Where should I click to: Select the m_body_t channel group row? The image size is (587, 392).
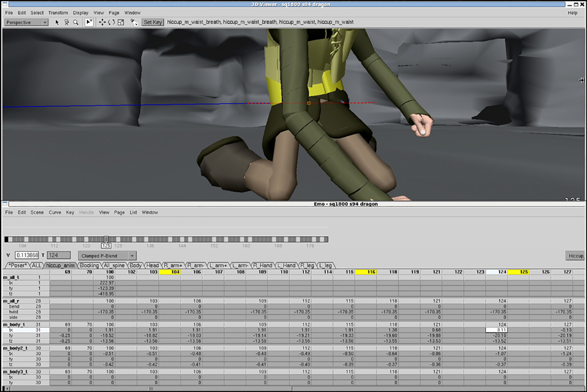click(x=15, y=324)
